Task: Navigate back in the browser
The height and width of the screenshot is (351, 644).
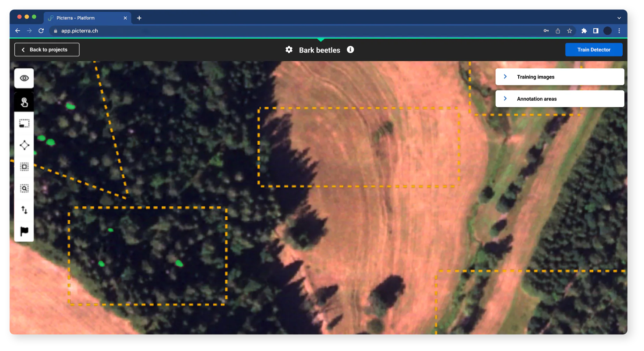Action: point(17,31)
